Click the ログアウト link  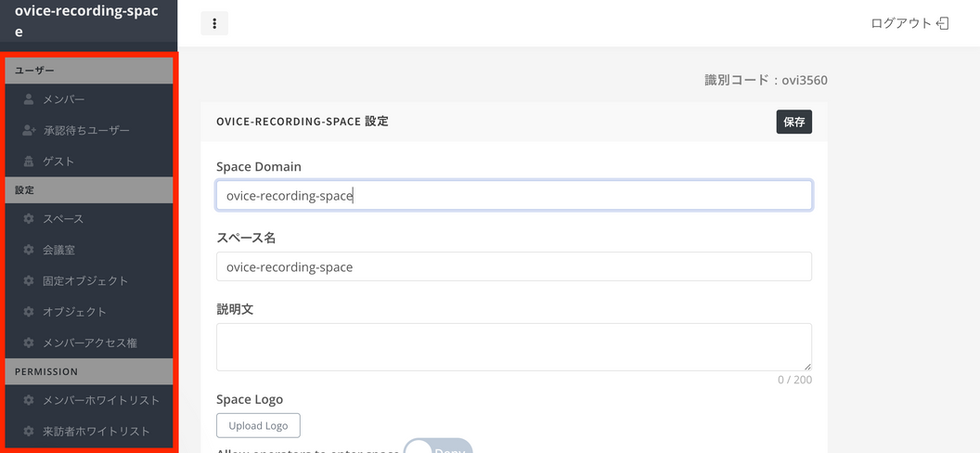pos(901,24)
